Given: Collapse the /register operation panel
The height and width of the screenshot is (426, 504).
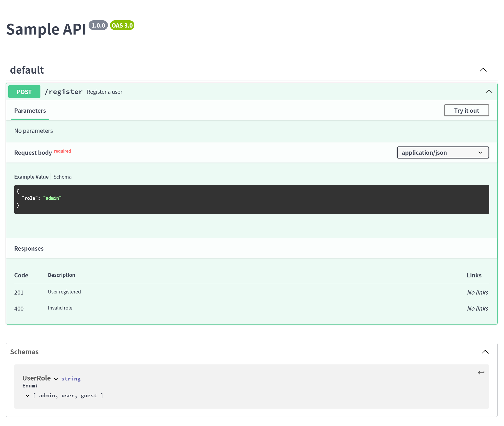Looking at the screenshot, I should (489, 91).
